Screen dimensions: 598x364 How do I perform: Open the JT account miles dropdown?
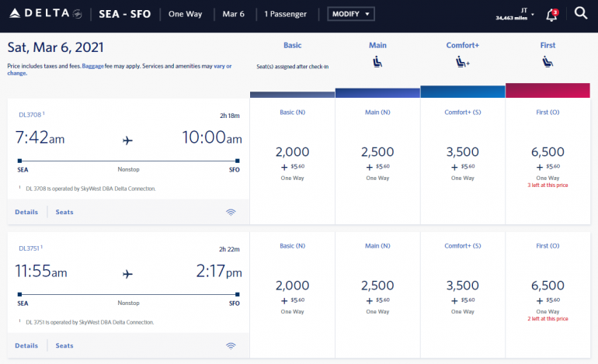pyautogui.click(x=516, y=14)
